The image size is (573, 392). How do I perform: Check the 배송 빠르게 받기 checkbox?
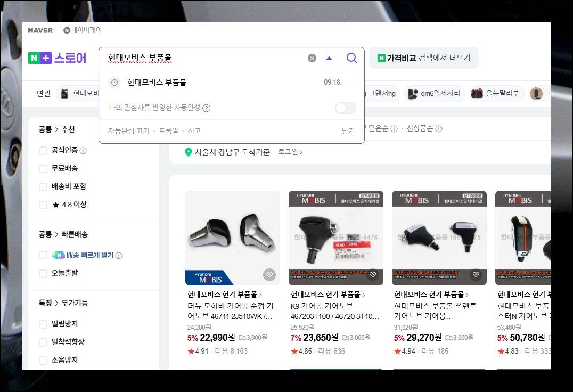pos(43,255)
